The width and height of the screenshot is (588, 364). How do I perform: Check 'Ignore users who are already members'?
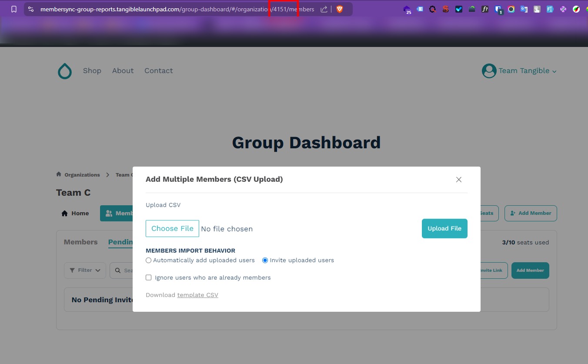click(148, 277)
